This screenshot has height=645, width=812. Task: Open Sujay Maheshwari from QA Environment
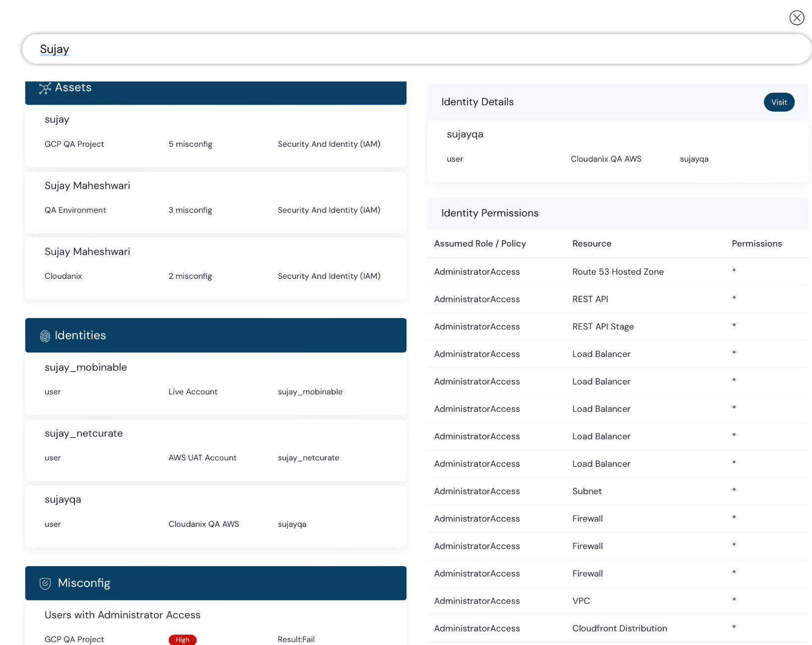click(215, 198)
